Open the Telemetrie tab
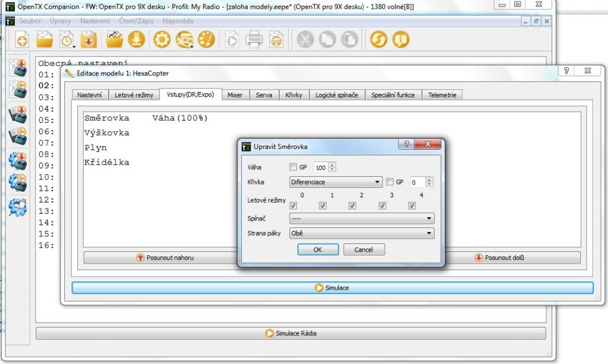 click(x=442, y=95)
